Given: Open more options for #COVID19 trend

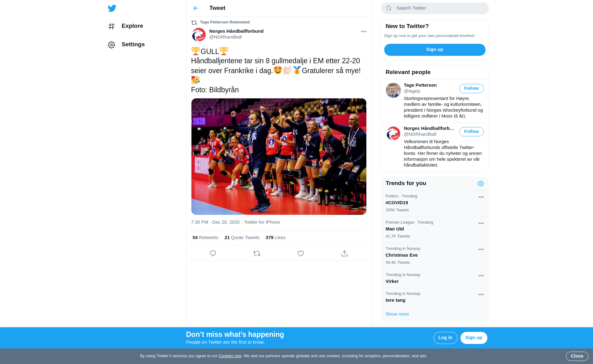Looking at the screenshot, I should tap(481, 197).
